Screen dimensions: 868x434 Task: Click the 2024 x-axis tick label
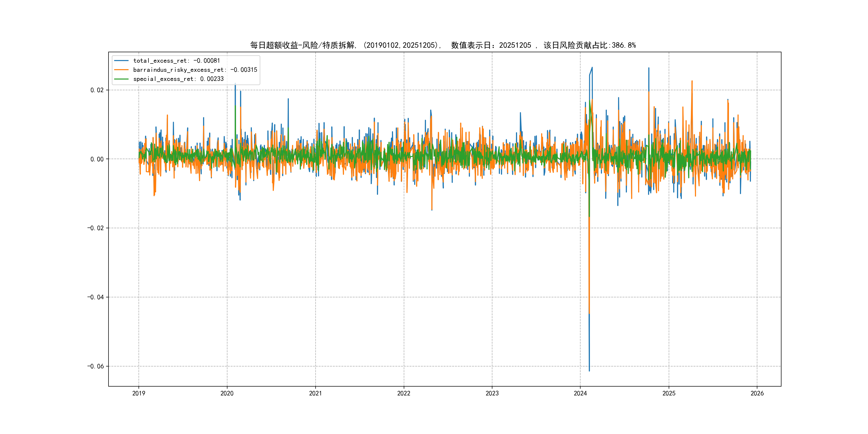[580, 393]
